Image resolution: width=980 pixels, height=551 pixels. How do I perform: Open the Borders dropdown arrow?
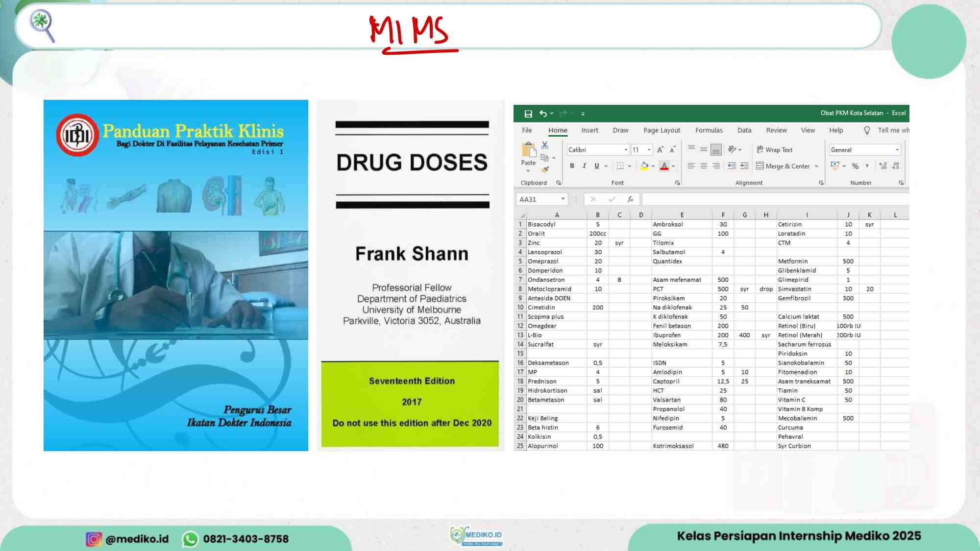(x=630, y=166)
